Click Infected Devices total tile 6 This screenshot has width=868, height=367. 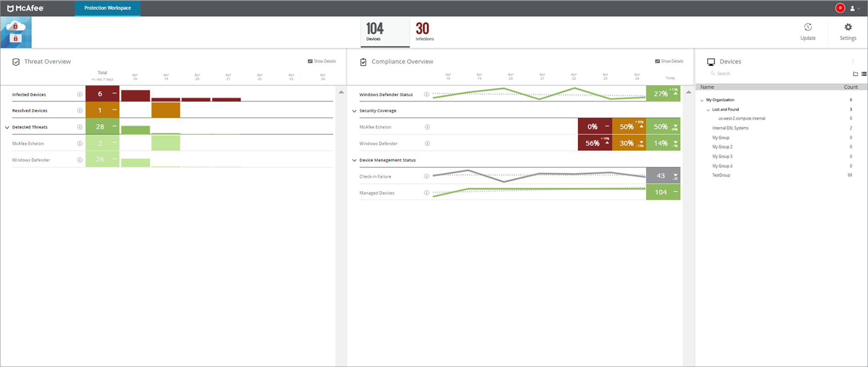tap(103, 93)
